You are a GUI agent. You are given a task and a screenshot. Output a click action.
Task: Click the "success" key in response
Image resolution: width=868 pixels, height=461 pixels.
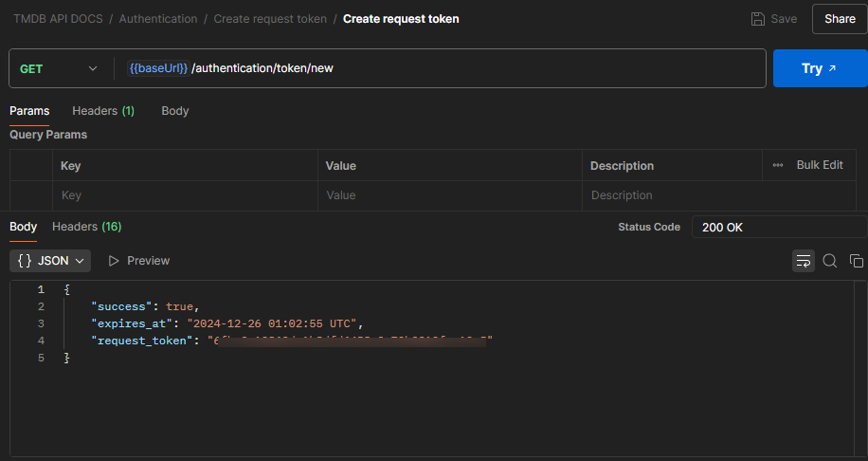(121, 306)
